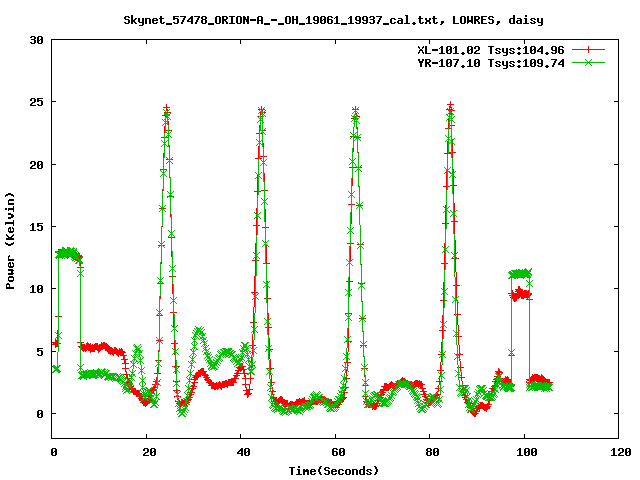Click the y-axis tick label 10
Viewport: 640px width, 480px height.
[x=36, y=289]
